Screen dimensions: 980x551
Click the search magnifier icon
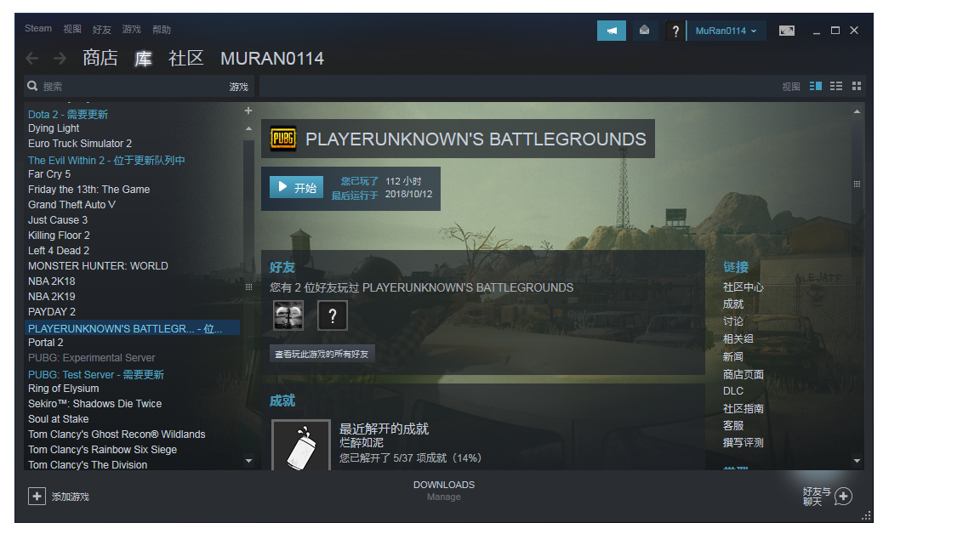click(32, 86)
